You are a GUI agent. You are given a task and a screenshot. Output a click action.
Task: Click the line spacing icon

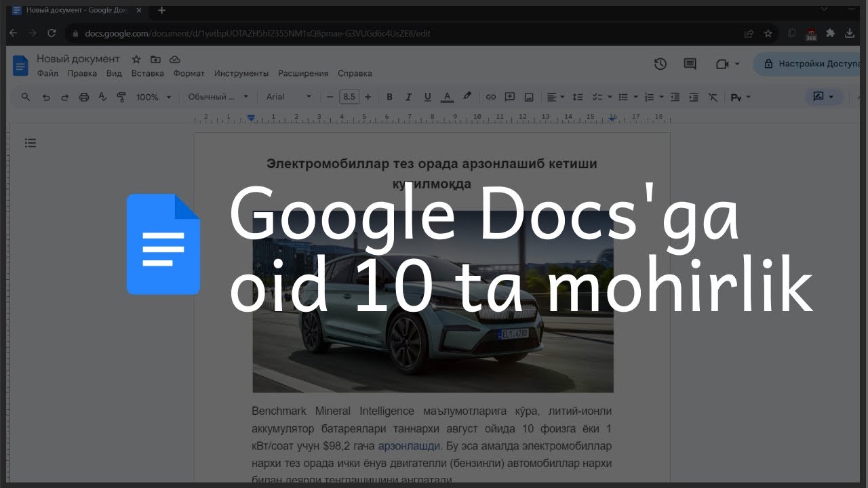pos(578,97)
